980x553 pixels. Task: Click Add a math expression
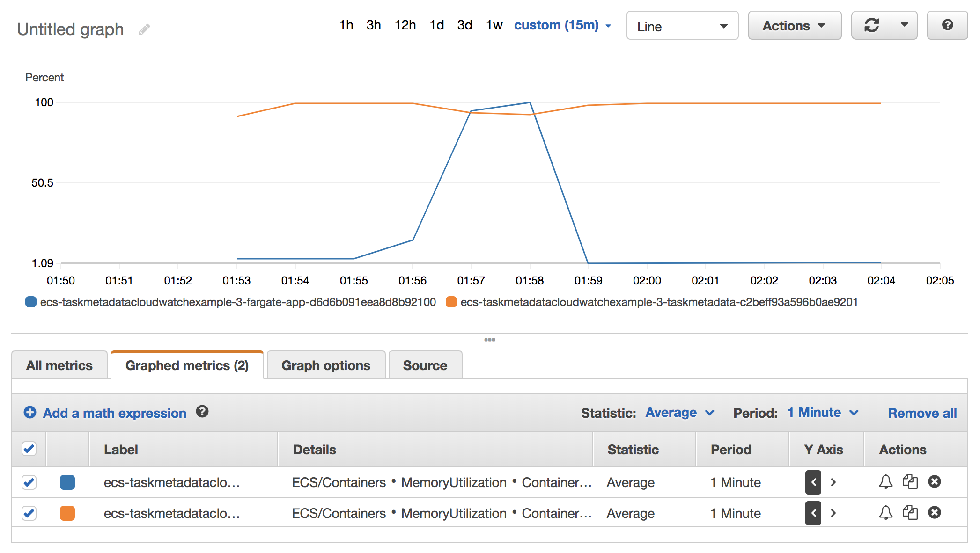[114, 413]
